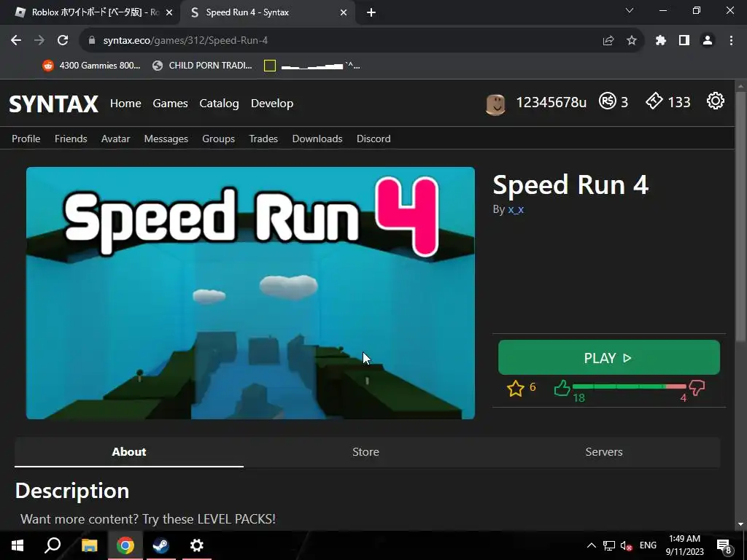
Task: Click the taskbar clock showing 1:49 AM
Action: click(684, 545)
